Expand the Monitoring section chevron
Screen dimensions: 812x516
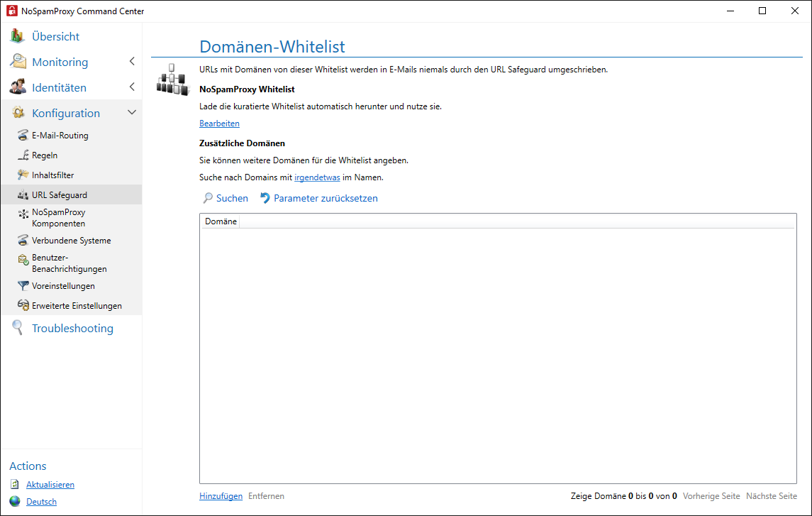pos(132,61)
